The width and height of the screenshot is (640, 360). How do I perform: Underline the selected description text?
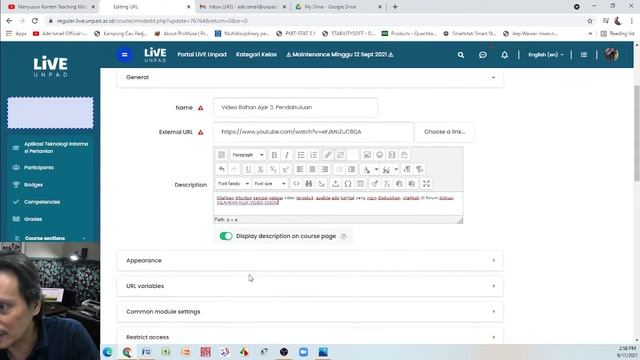248,169
